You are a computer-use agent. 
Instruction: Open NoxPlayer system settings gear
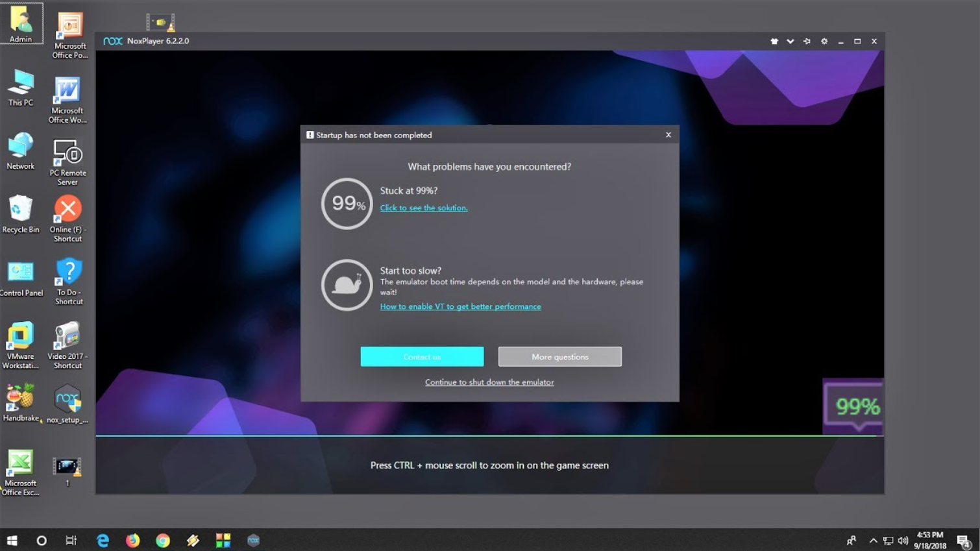[824, 41]
